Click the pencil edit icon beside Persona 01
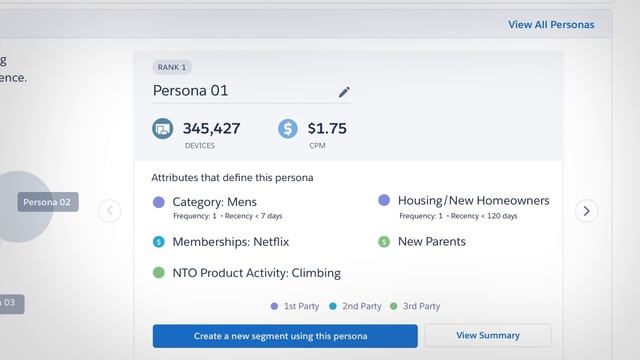 [x=344, y=92]
